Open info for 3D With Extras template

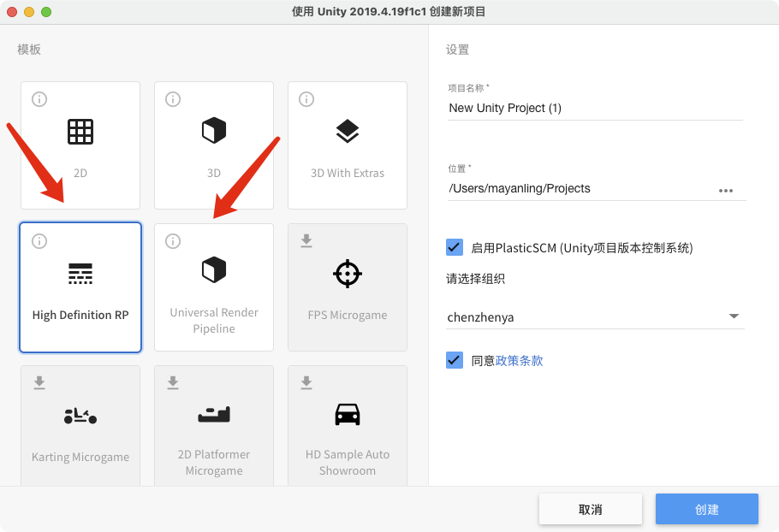pyautogui.click(x=306, y=99)
